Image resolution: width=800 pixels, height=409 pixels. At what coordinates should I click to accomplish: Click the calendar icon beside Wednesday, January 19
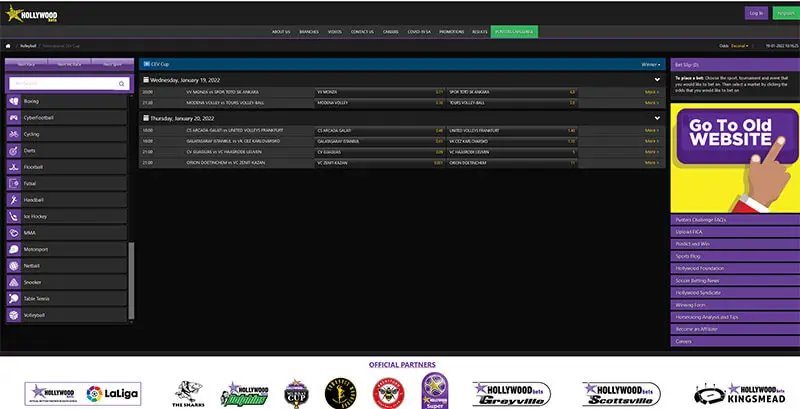coord(146,80)
